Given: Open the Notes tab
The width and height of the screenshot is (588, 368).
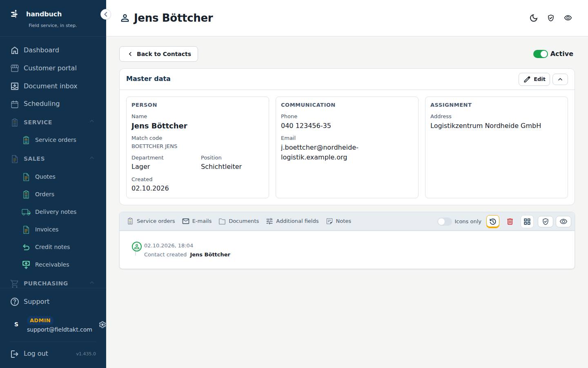Looking at the screenshot, I should click(339, 221).
